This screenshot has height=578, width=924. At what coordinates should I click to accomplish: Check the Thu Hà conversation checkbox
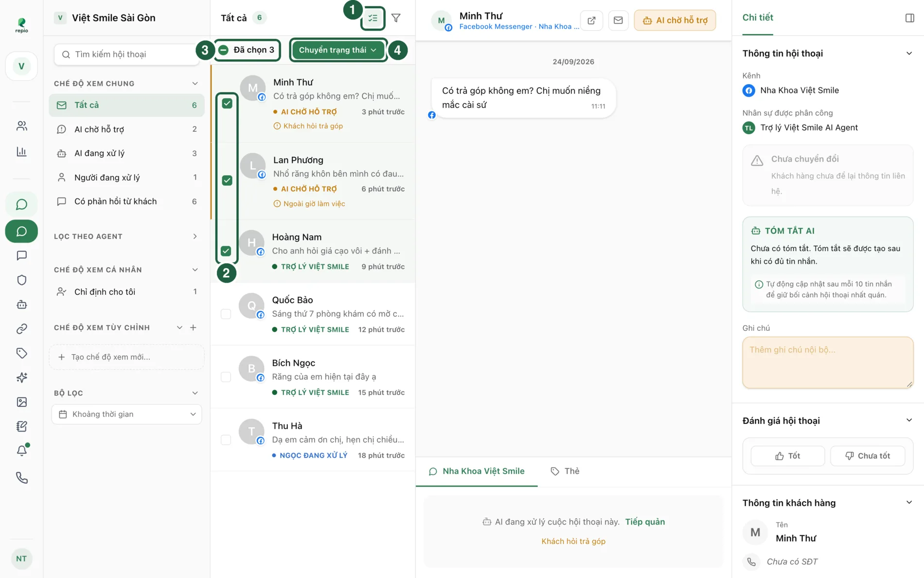tap(226, 440)
